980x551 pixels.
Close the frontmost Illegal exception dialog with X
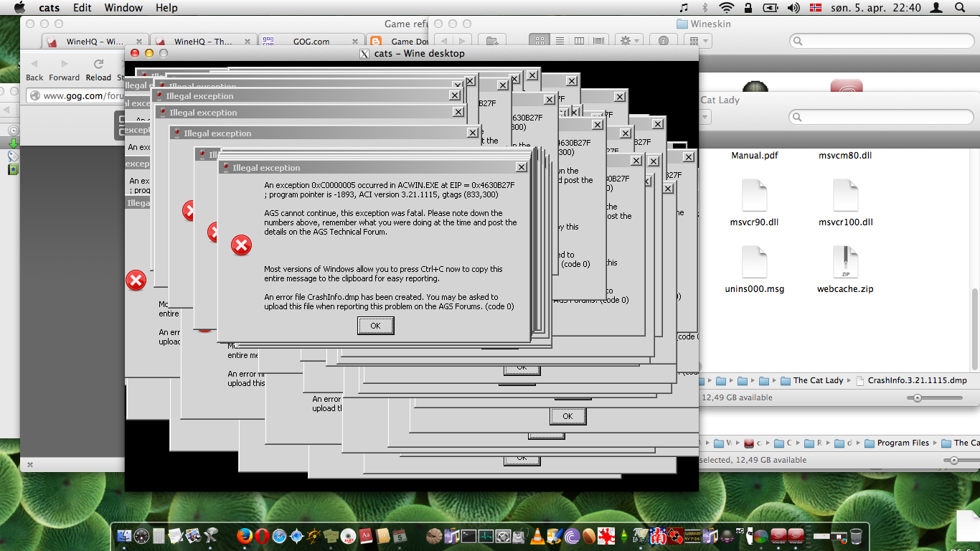(522, 167)
